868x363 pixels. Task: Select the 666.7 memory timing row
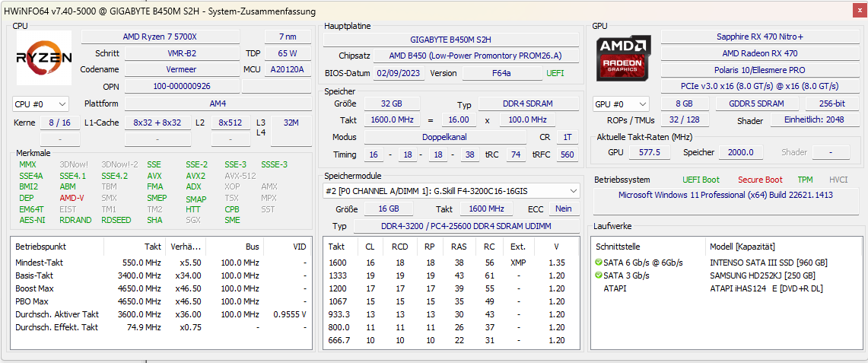coord(450,340)
